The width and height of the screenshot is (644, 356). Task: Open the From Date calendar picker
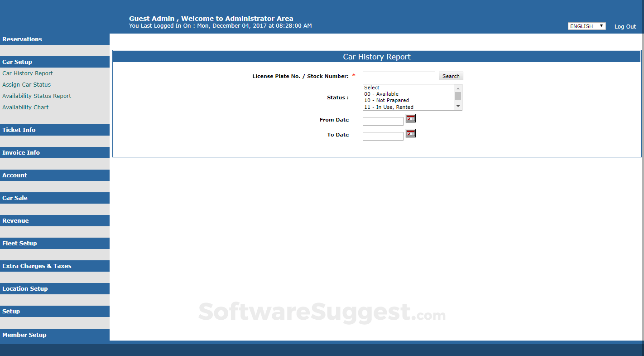[x=410, y=118]
